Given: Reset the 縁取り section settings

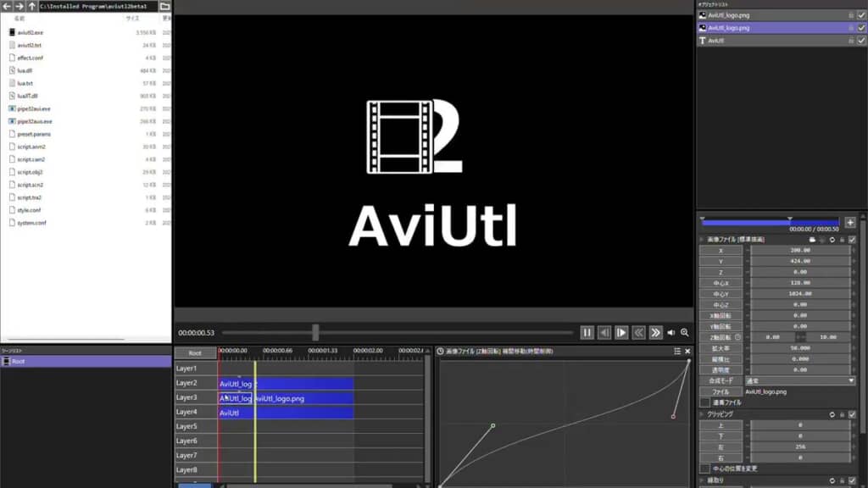Looking at the screenshot, I should click(x=832, y=481).
